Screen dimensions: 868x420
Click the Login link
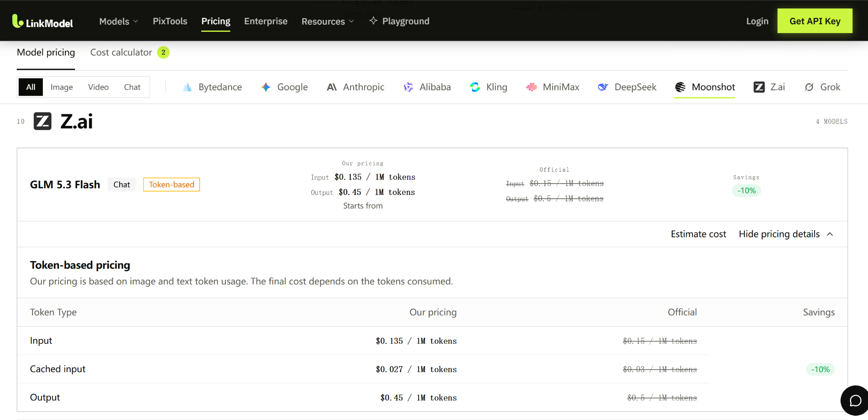click(757, 21)
